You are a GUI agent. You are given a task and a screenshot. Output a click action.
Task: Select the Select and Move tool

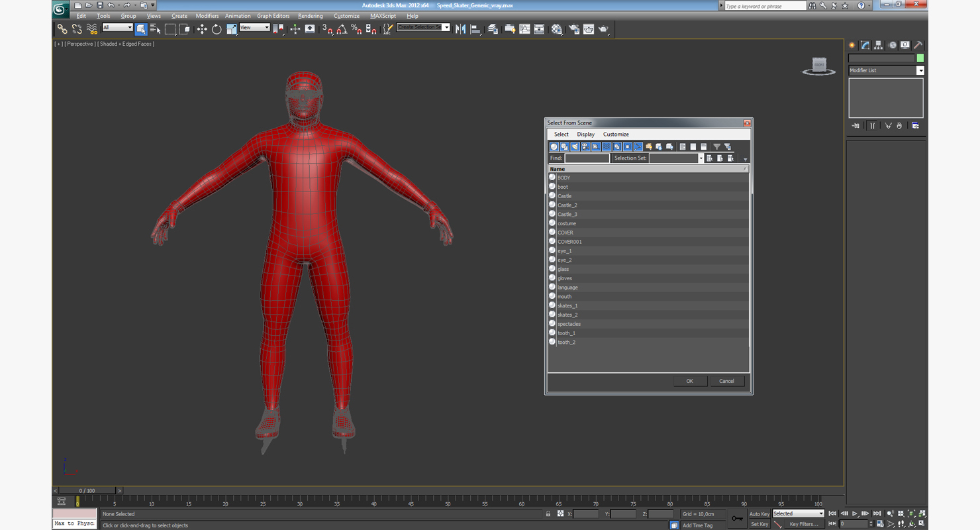coord(202,28)
